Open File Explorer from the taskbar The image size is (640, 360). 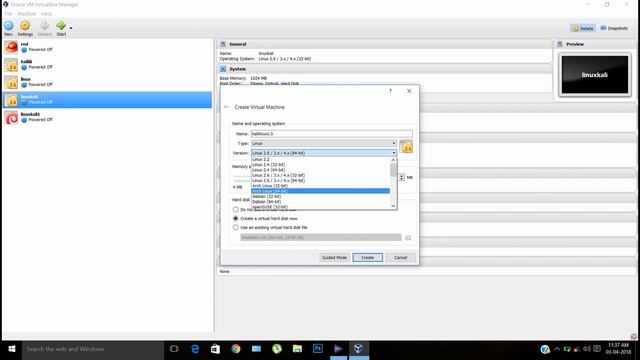297,349
